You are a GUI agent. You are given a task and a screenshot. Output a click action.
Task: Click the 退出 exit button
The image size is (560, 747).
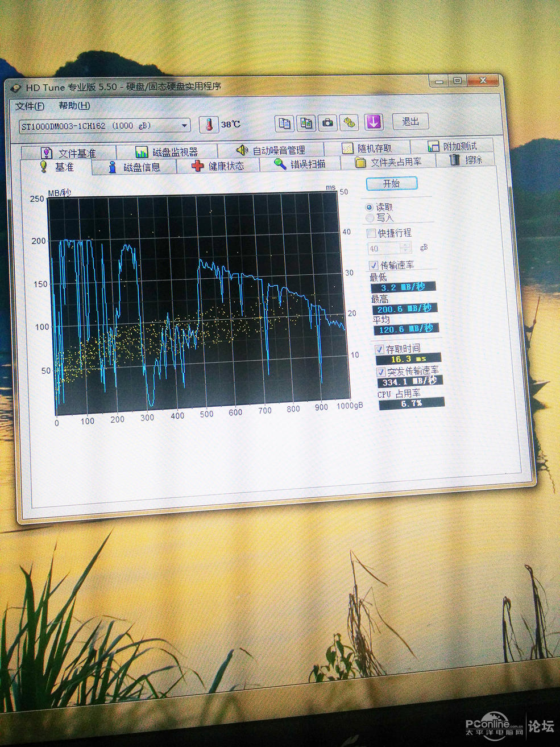coord(410,121)
